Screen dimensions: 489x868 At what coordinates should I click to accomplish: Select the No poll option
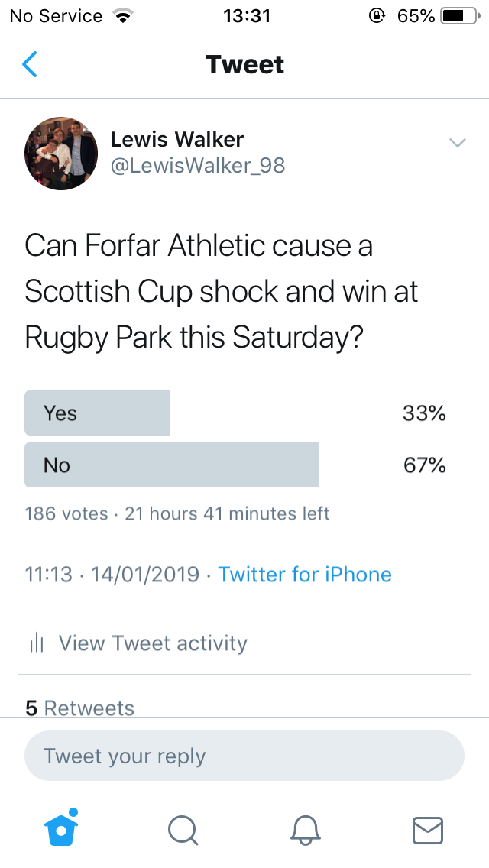tap(172, 465)
